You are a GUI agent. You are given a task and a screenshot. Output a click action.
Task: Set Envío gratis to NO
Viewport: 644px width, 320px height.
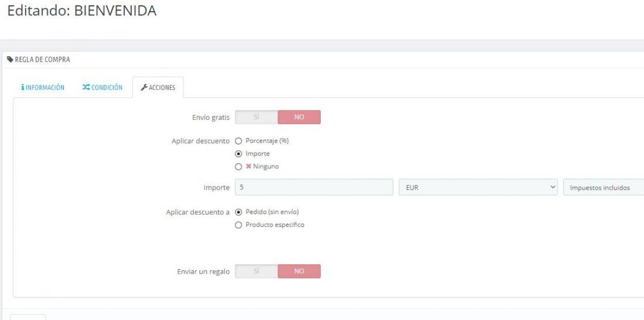(x=299, y=117)
